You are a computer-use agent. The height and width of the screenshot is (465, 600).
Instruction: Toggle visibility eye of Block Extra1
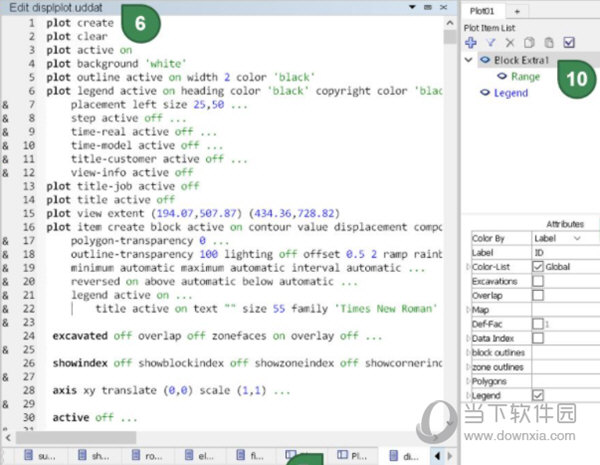pyautogui.click(x=485, y=60)
